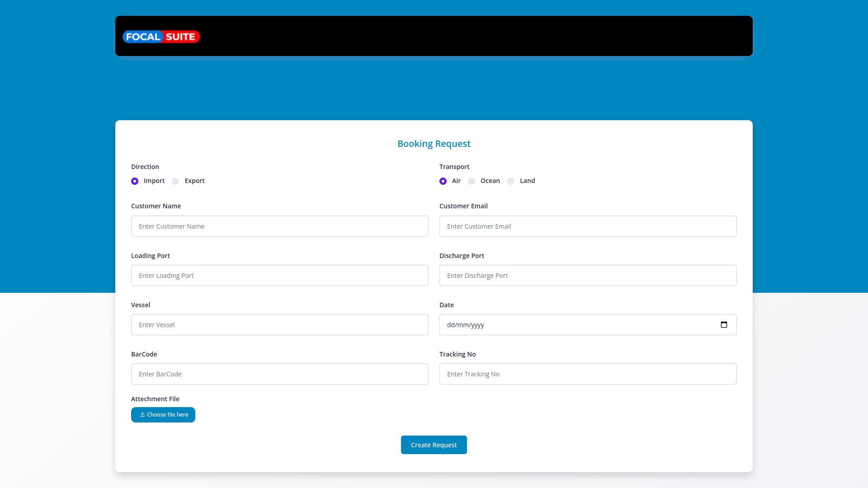The width and height of the screenshot is (868, 488).
Task: Open the date picker calendar icon
Action: [x=724, y=324]
